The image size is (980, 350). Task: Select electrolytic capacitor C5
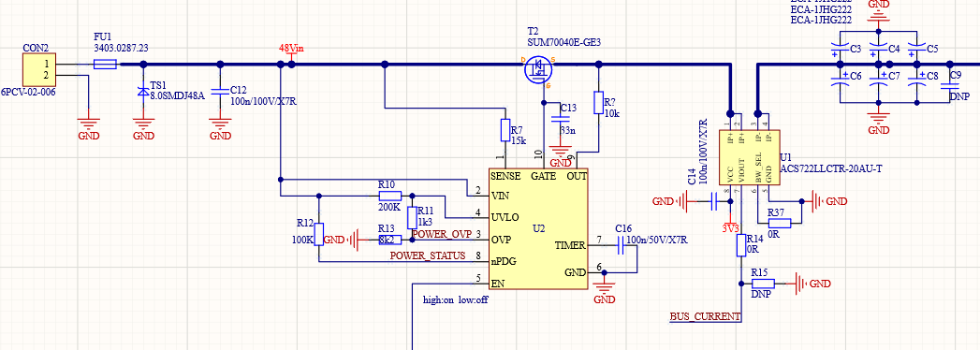pyautogui.click(x=916, y=49)
